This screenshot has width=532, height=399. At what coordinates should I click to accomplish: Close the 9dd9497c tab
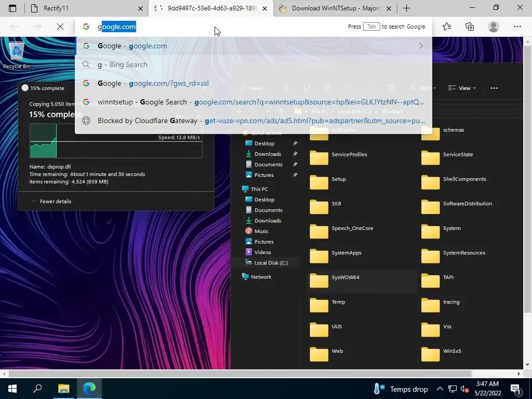pos(265,8)
